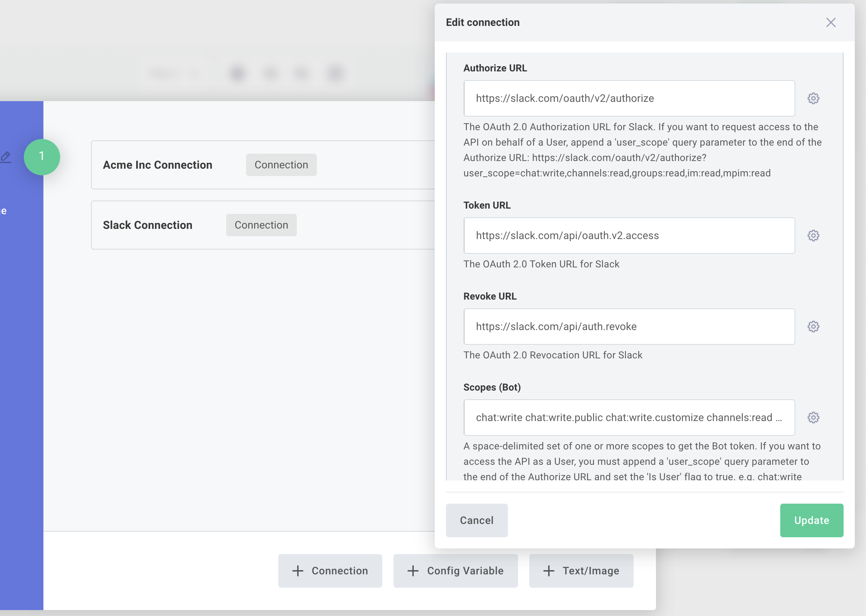Add a new Config Variable
The image size is (866, 616).
pos(455,571)
